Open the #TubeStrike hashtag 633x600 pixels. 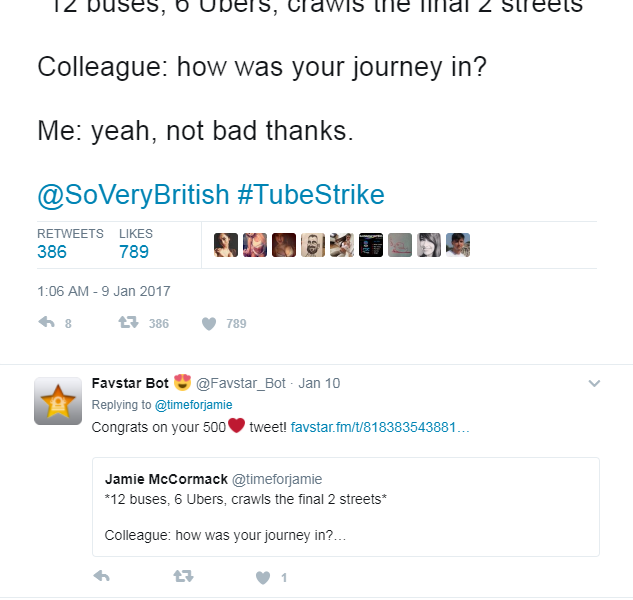311,194
